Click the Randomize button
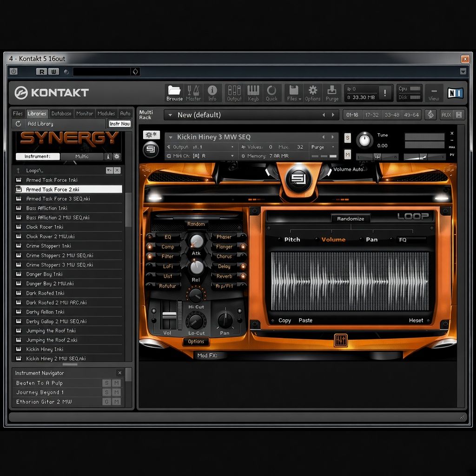Image resolution: width=476 pixels, height=476 pixels. pos(350,218)
